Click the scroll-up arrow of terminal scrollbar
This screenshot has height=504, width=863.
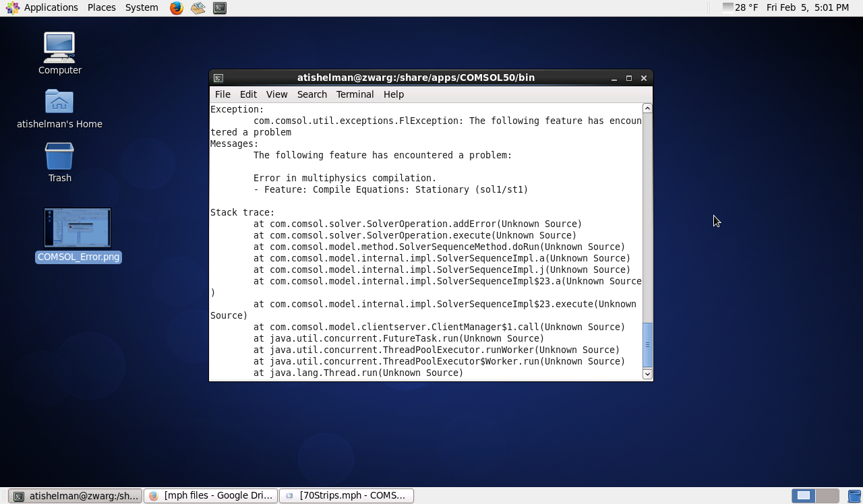click(x=647, y=108)
